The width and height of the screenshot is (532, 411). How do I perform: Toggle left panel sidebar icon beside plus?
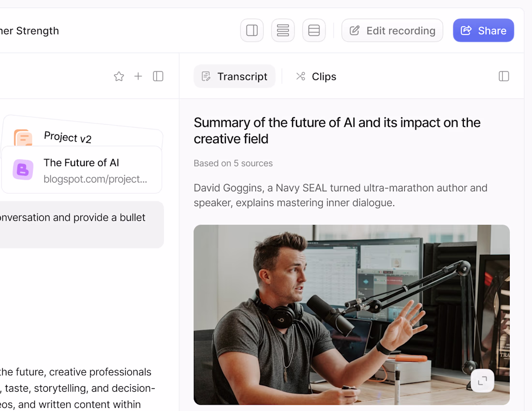(158, 76)
